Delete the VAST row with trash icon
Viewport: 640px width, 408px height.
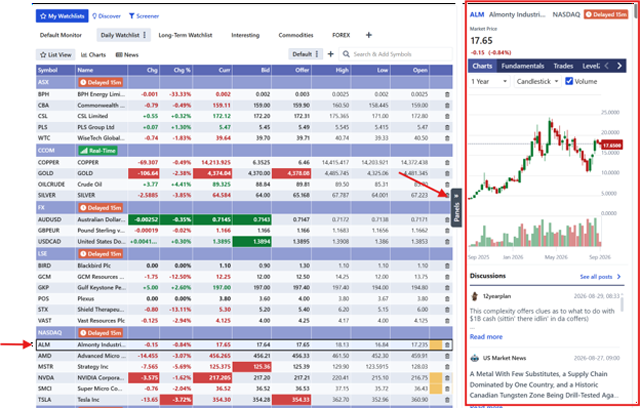(x=447, y=321)
